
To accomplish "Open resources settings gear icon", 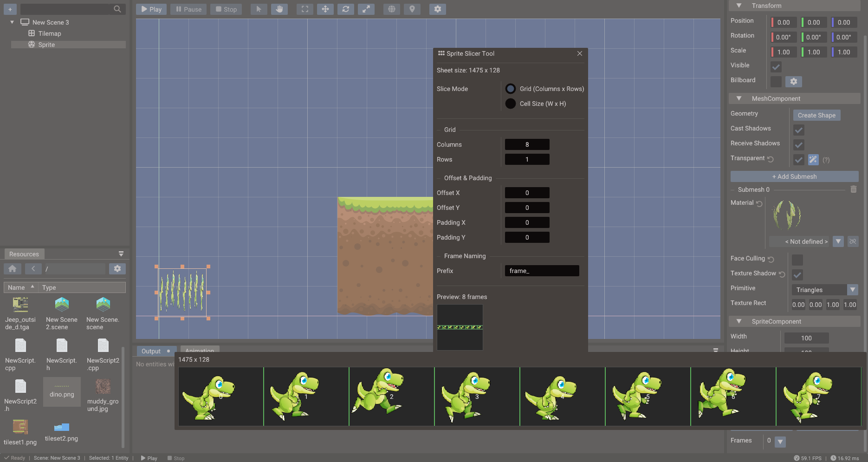I will pos(117,269).
